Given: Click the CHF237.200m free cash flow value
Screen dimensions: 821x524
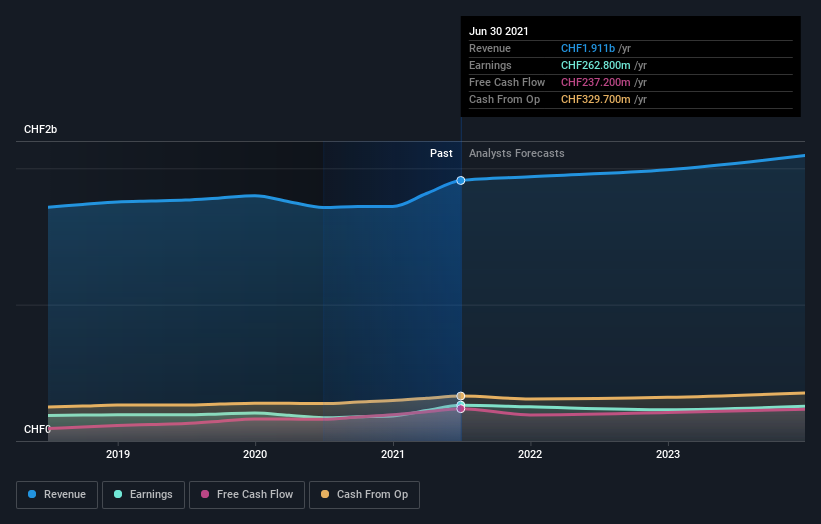Looking at the screenshot, I should pyautogui.click(x=595, y=82).
